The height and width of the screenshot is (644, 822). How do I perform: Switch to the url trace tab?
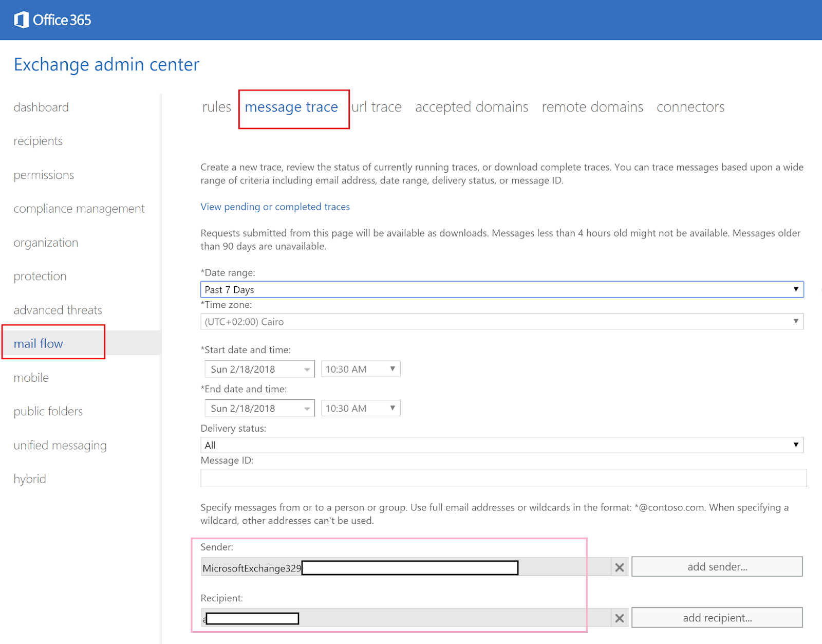377,107
